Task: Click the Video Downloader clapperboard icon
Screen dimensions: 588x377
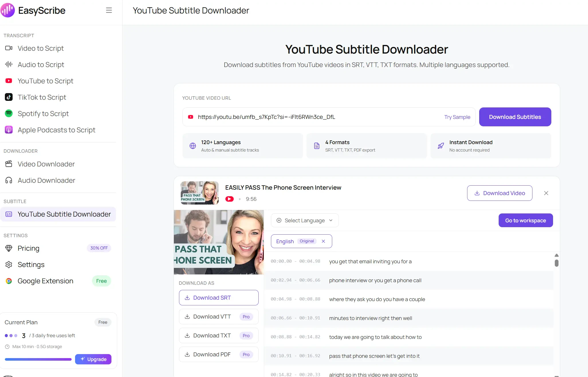Action: click(x=9, y=164)
